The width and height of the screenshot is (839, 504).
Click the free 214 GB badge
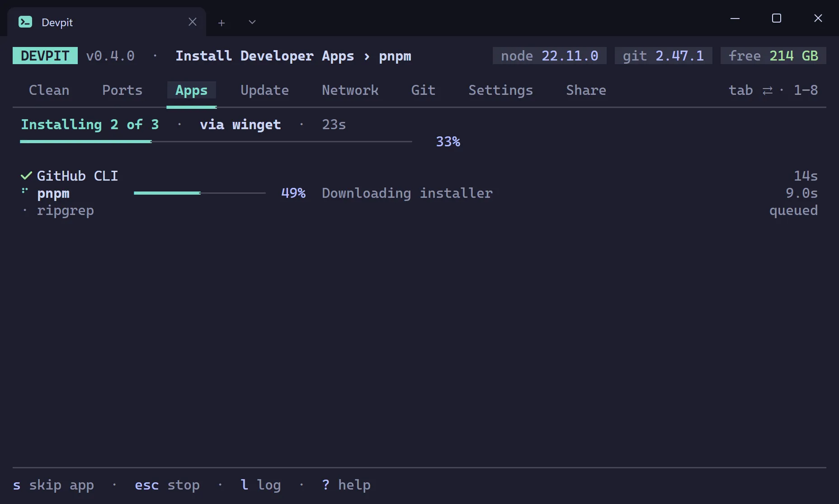point(773,56)
